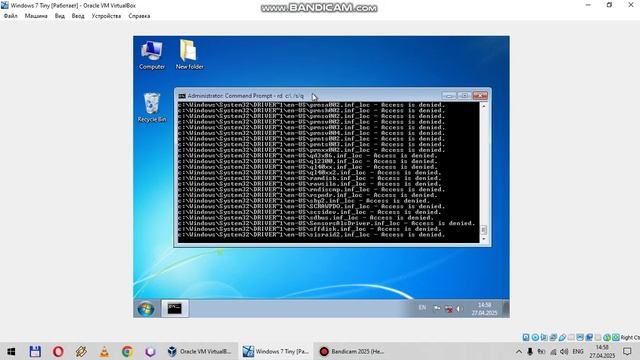Click the mouse integration indicator in VirtualBox status bar
This screenshot has width=640, height=360.
point(607,337)
